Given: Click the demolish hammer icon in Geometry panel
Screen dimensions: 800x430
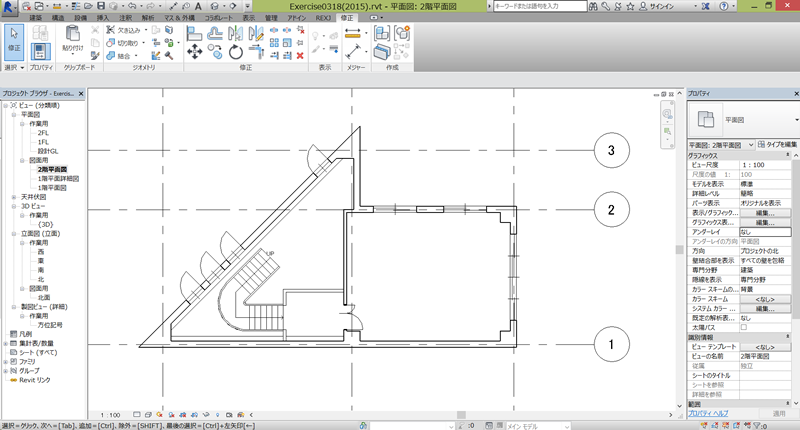Looking at the screenshot, I should coord(169,56).
